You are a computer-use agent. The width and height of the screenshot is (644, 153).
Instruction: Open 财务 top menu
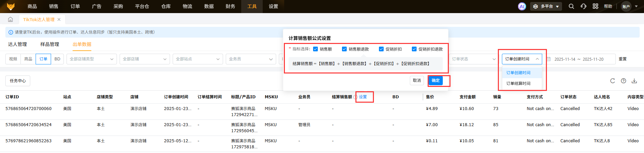(230, 6)
